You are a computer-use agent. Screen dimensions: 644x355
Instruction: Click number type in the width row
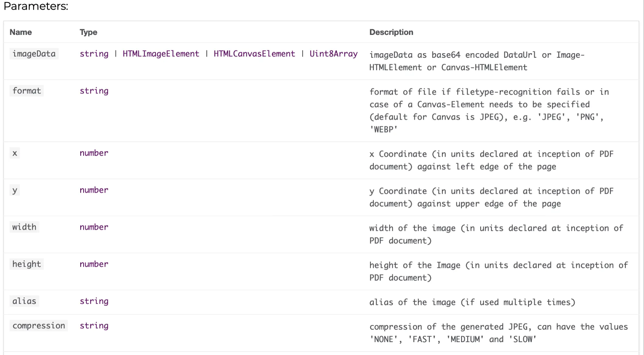94,227
